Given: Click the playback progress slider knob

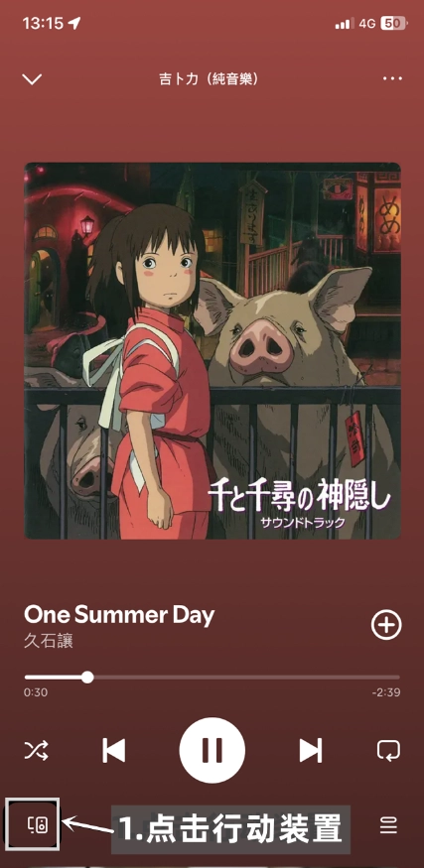Looking at the screenshot, I should pyautogui.click(x=87, y=677).
